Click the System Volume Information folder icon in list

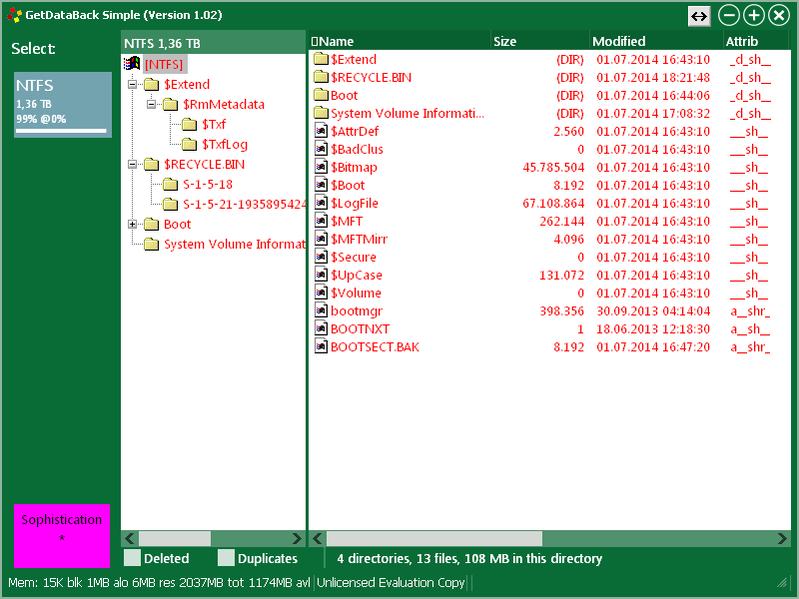pos(321,113)
